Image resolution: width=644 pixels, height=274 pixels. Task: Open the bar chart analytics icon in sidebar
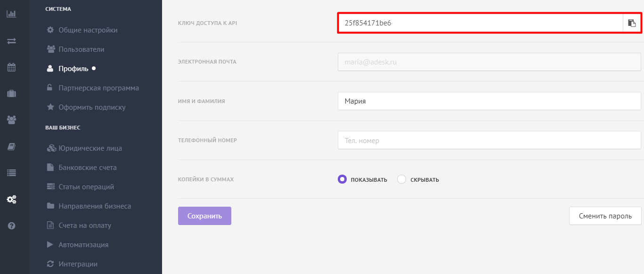[11, 14]
